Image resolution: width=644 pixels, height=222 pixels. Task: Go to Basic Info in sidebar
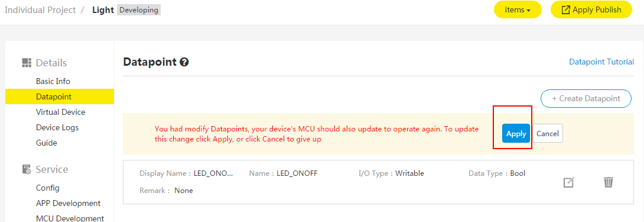pyautogui.click(x=53, y=81)
